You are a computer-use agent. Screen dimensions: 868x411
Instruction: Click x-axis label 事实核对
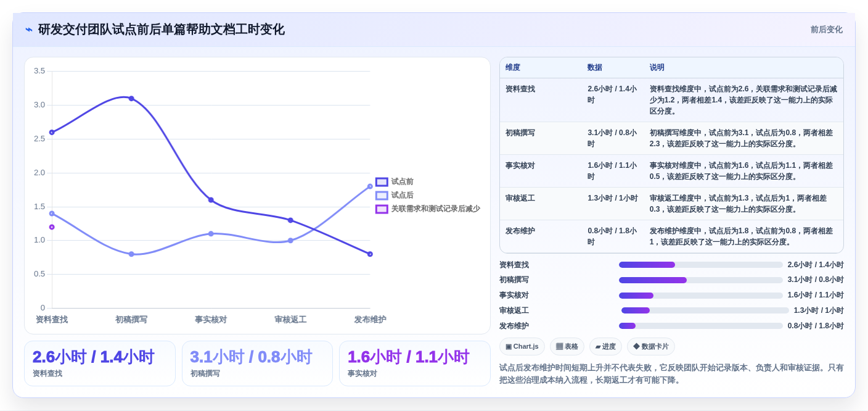tap(211, 320)
